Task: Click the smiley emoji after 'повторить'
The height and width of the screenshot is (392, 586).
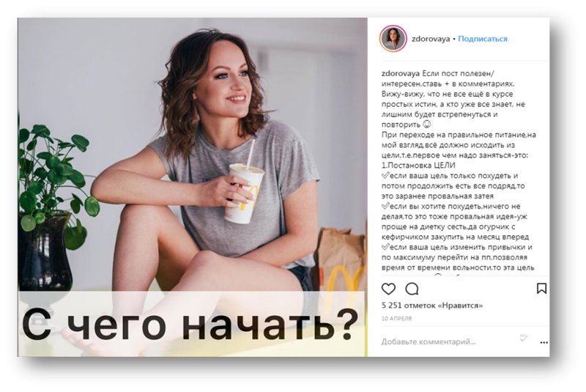Action: pos(426,124)
